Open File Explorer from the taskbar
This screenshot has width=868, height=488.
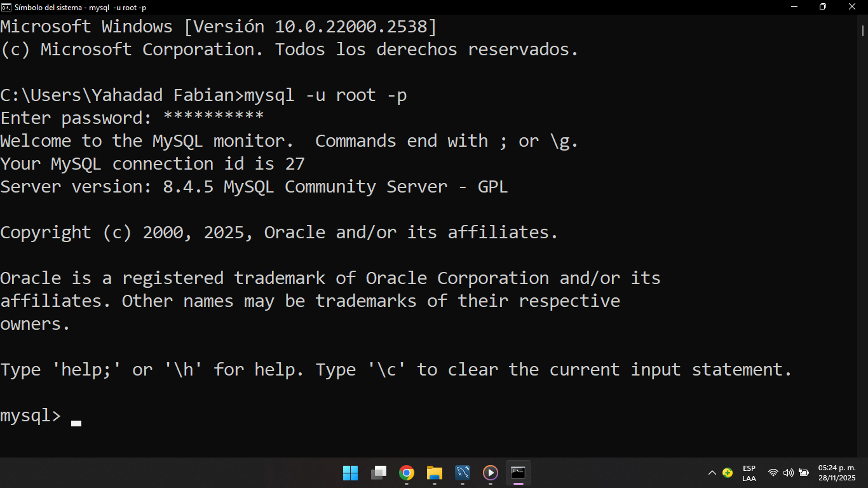(435, 473)
